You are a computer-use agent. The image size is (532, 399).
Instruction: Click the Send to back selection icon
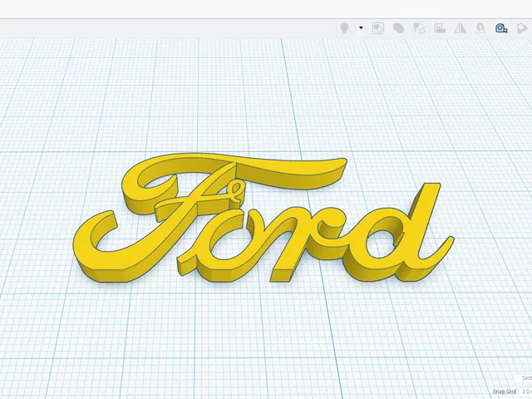click(377, 28)
